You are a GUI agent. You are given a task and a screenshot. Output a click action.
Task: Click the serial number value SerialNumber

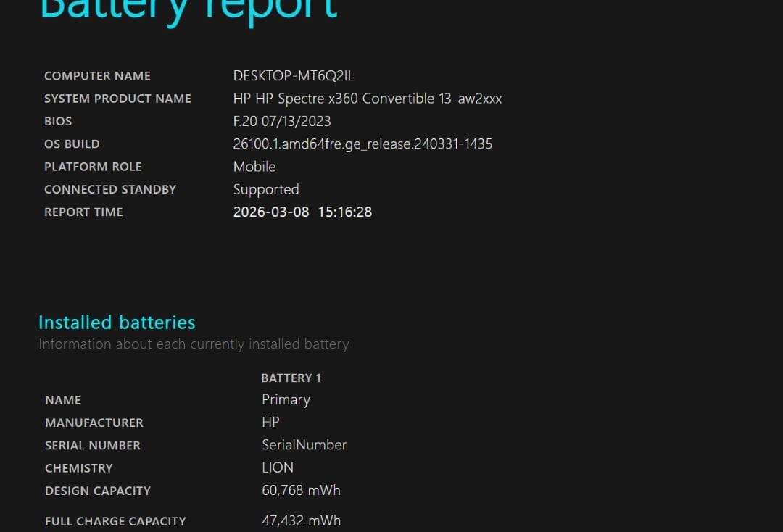(304, 445)
